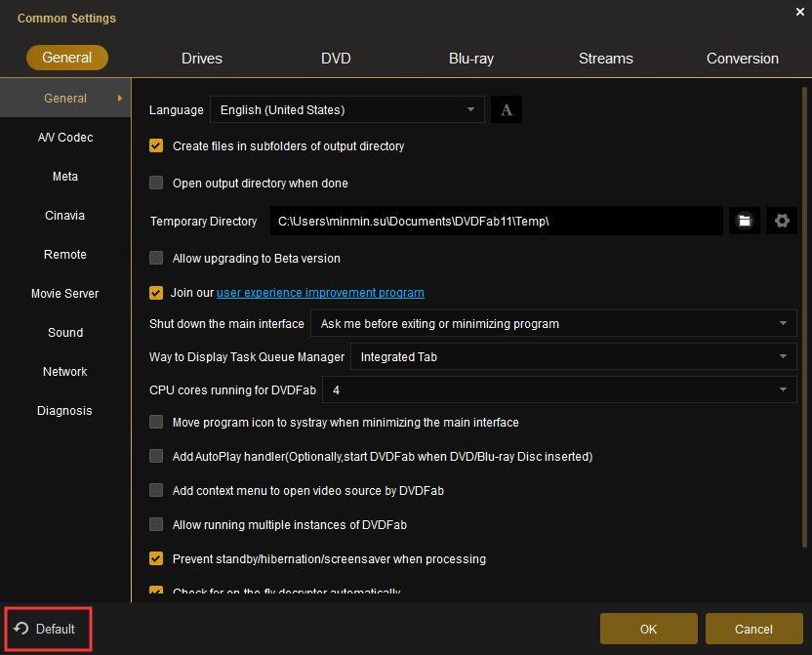Open Shut down the main interface dropdown
The image size is (812, 655).
tap(553, 324)
